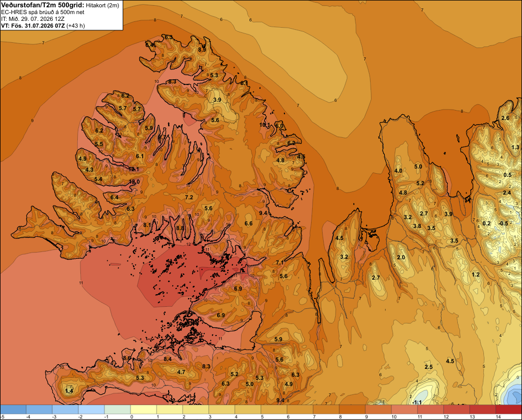Viewport: 522px width, 420px height.
Task: Click the -0.5 temperature value
Action: click(503, 223)
